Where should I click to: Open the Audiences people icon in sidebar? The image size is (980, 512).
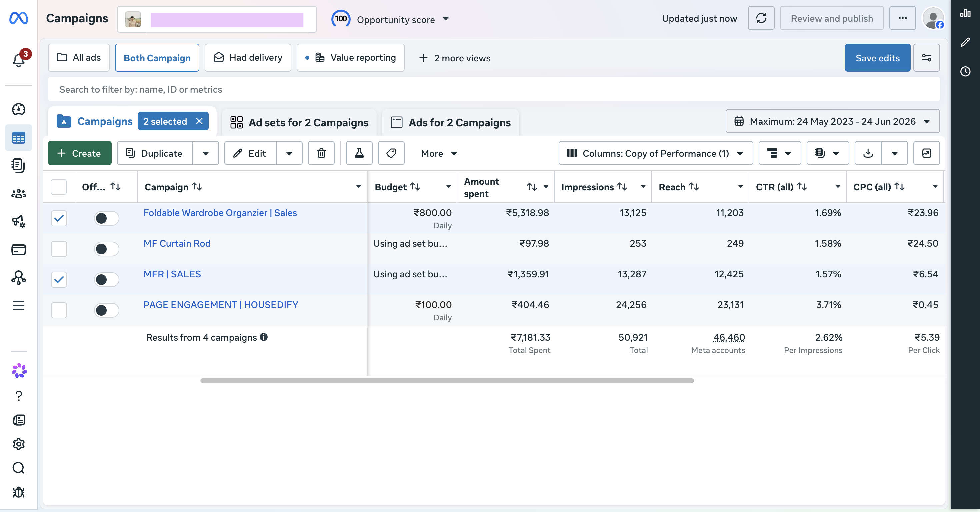18,194
